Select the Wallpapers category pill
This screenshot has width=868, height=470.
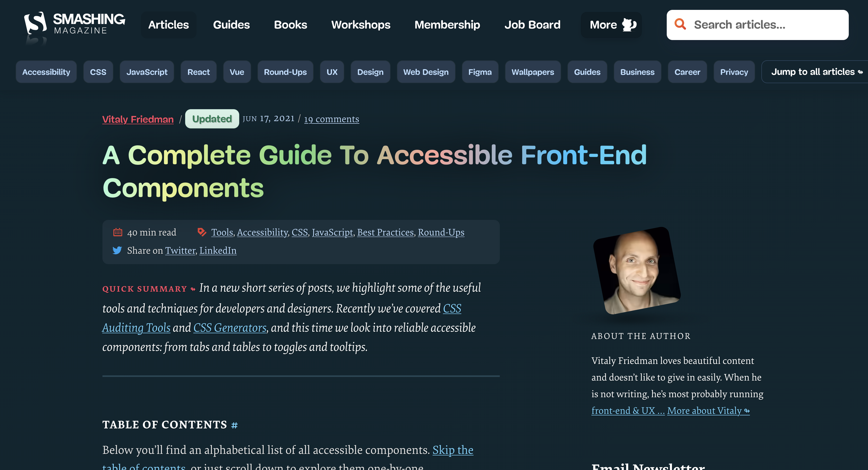tap(532, 72)
